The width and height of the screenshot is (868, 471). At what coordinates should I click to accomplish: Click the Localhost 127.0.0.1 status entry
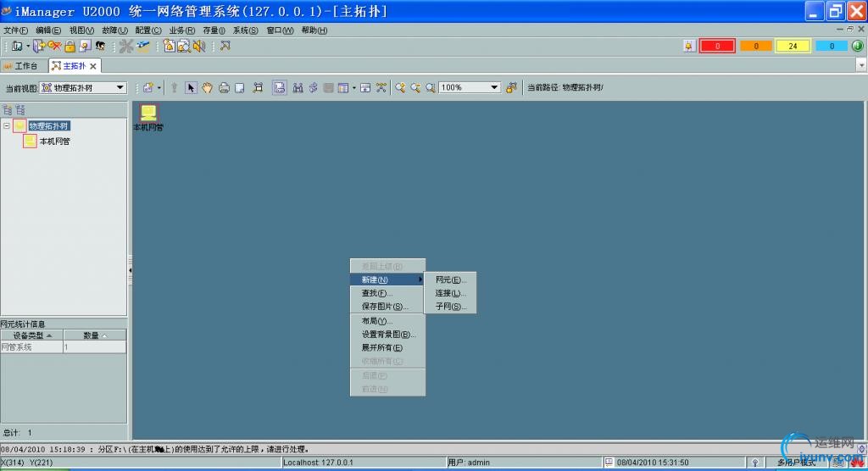point(318,463)
